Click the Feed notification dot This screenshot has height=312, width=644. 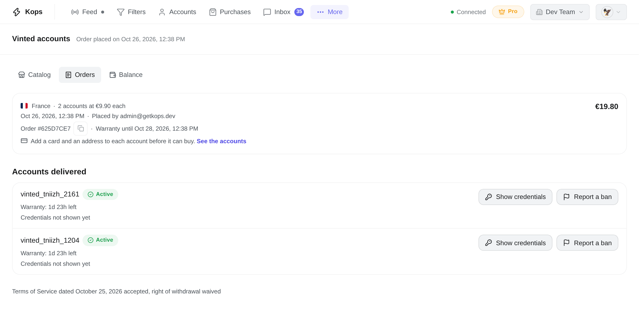pyautogui.click(x=103, y=12)
